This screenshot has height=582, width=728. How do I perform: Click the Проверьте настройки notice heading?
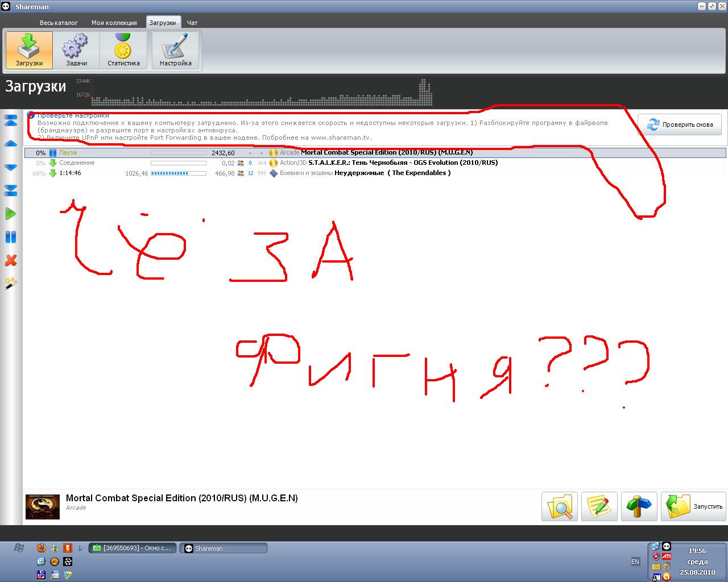point(73,115)
